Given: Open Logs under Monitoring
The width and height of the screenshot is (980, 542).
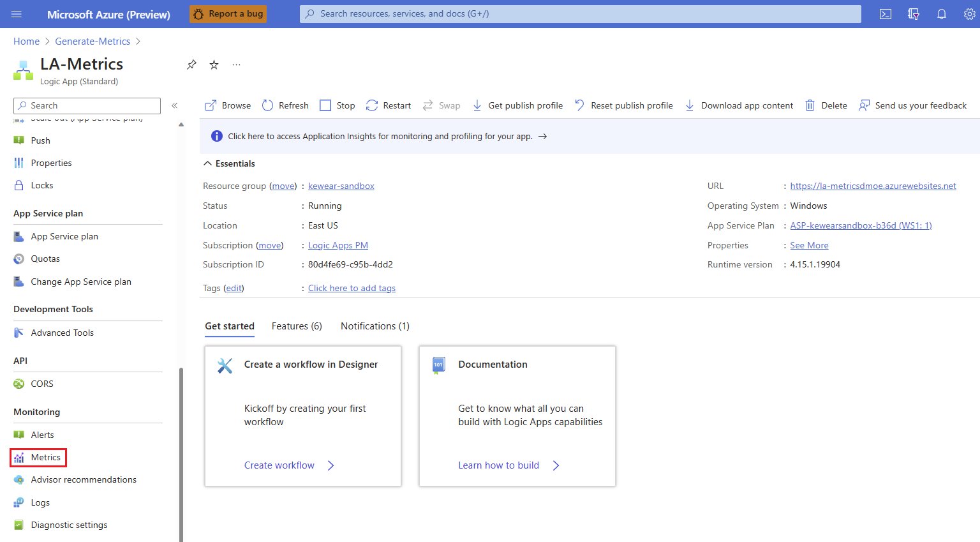Looking at the screenshot, I should click(x=40, y=502).
